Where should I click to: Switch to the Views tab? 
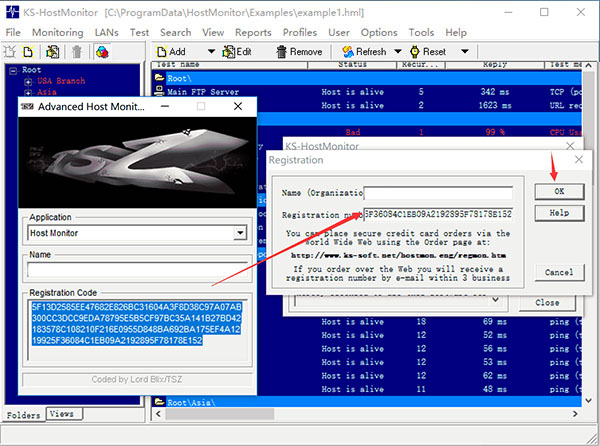[61, 413]
